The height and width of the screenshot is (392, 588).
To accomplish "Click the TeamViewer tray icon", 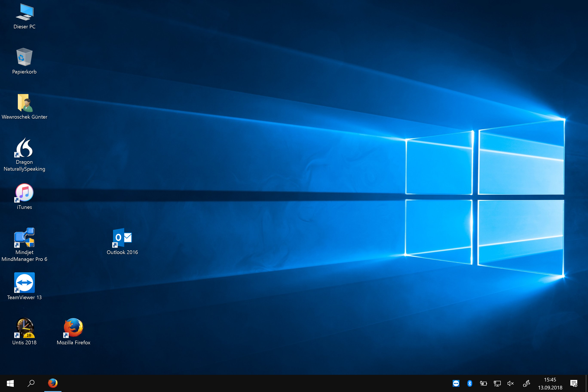I will (456, 383).
